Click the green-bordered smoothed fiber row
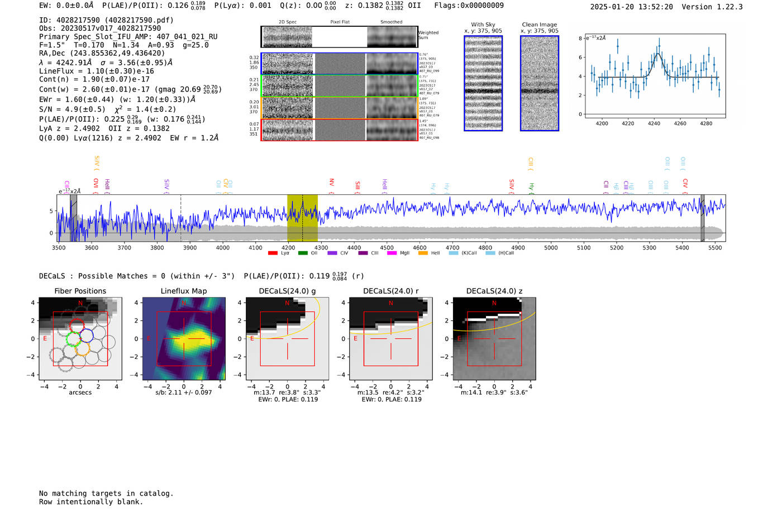The height and width of the screenshot is (532, 782). (x=392, y=86)
